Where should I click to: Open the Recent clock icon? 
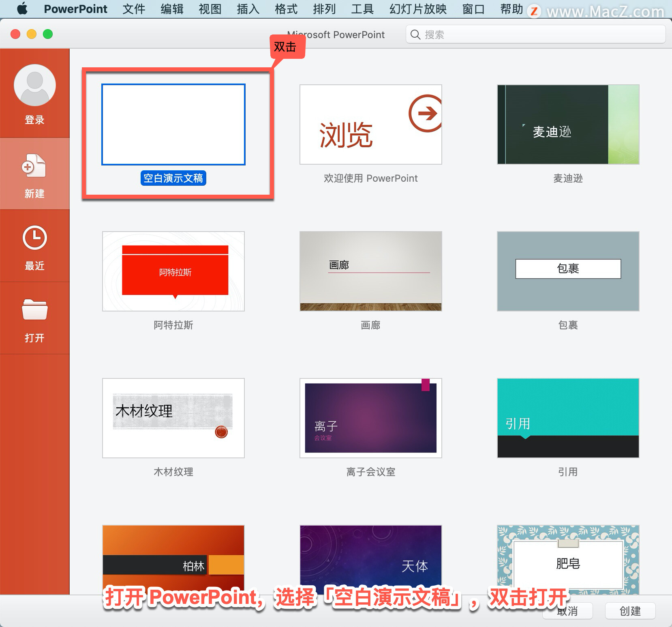click(35, 238)
